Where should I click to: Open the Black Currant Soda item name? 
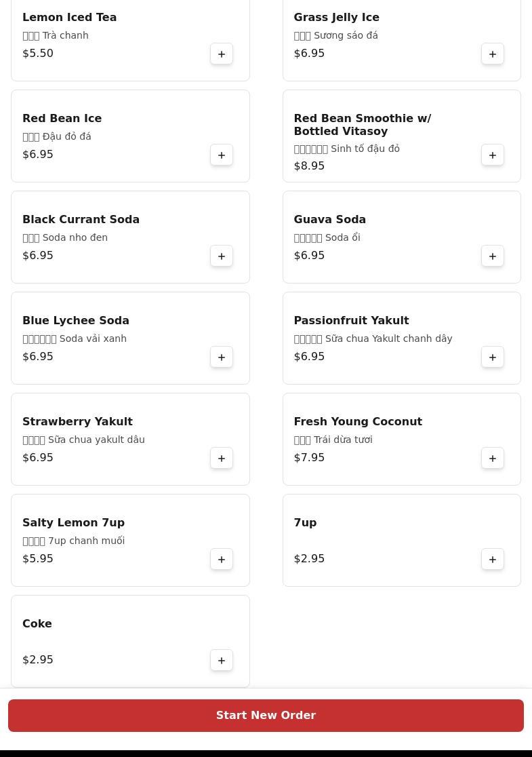(x=81, y=220)
